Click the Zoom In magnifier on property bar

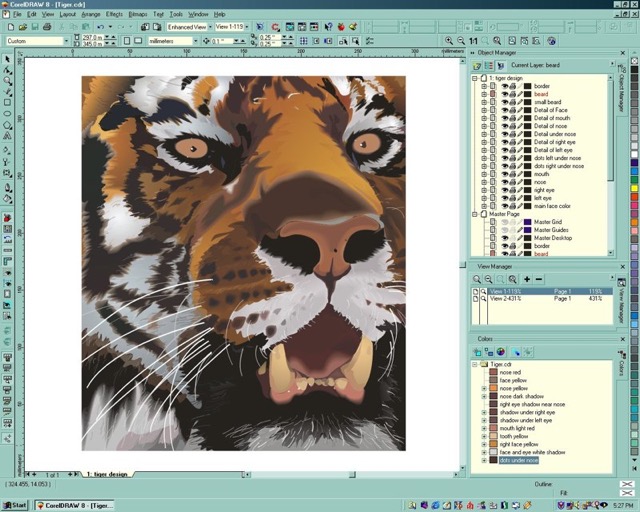[x=449, y=40]
